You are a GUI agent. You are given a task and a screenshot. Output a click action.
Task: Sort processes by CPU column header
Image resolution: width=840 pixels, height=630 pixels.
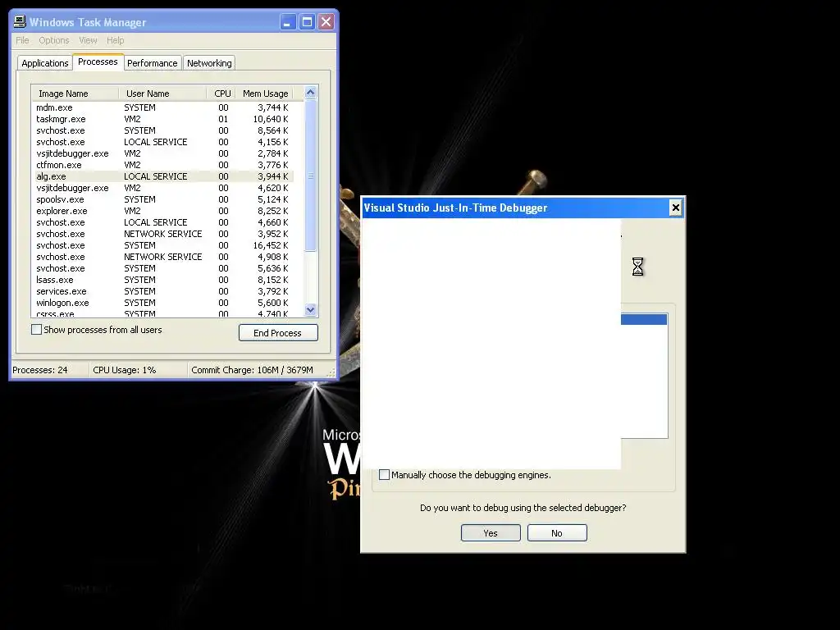coord(221,94)
